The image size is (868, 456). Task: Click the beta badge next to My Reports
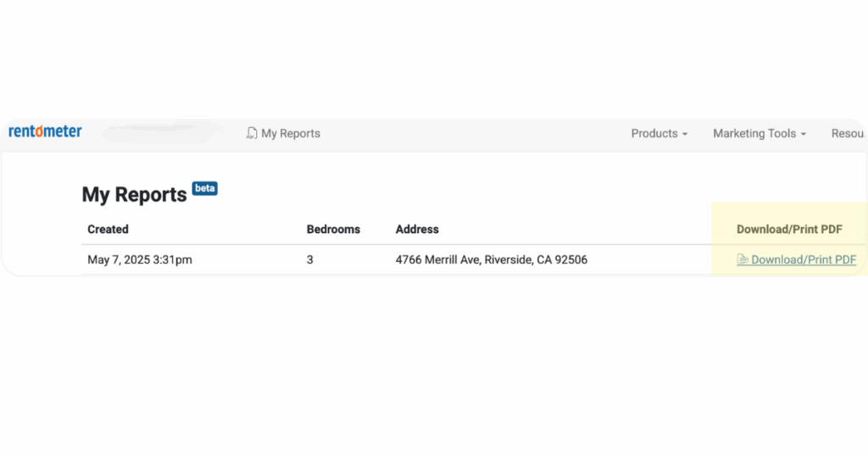pos(205,188)
